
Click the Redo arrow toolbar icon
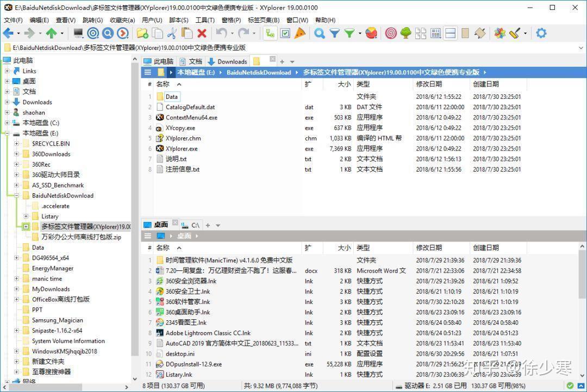click(x=243, y=33)
